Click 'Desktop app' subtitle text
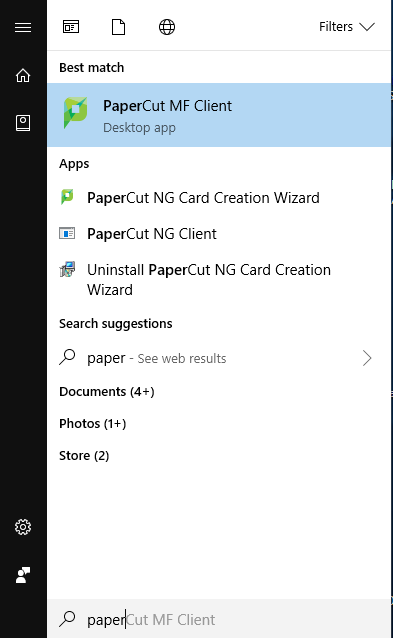 pyautogui.click(x=139, y=128)
